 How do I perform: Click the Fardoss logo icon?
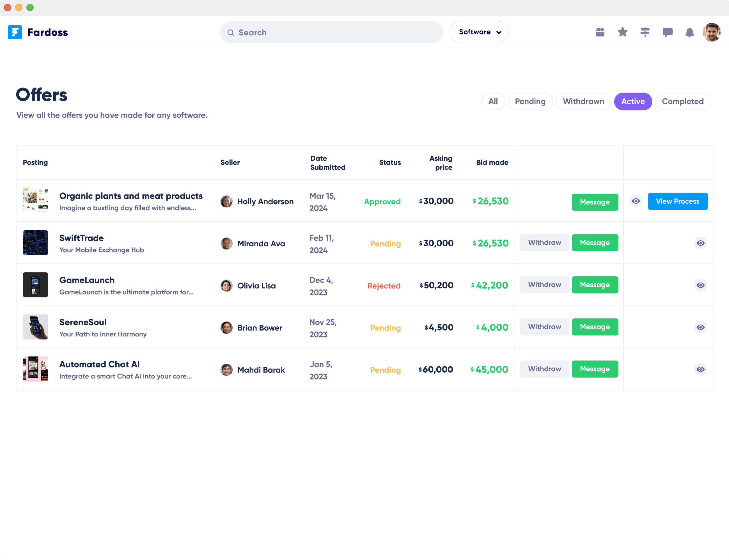(15, 32)
